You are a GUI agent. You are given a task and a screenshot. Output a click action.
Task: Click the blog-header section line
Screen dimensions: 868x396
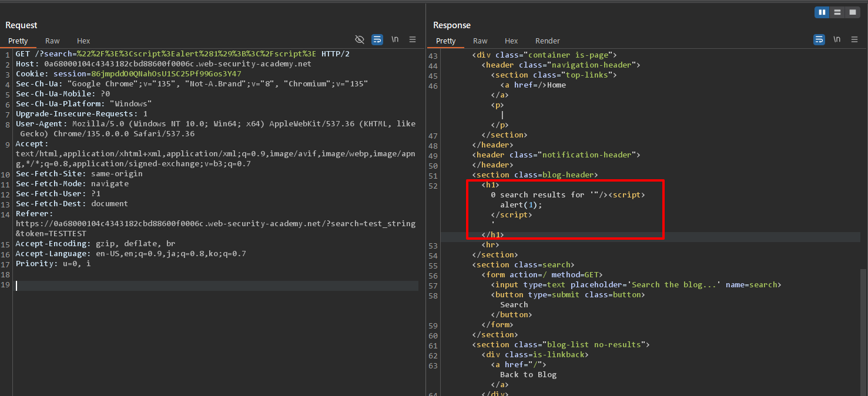[x=535, y=175]
